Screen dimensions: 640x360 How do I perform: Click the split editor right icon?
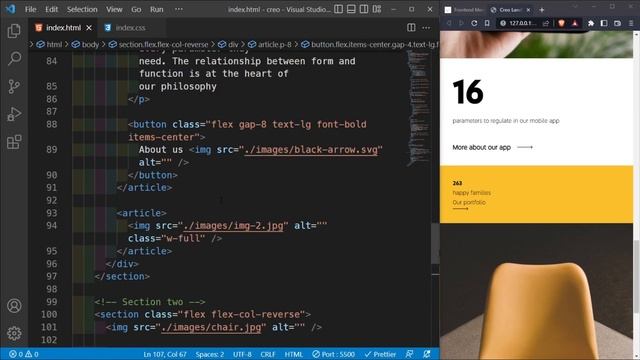click(411, 28)
